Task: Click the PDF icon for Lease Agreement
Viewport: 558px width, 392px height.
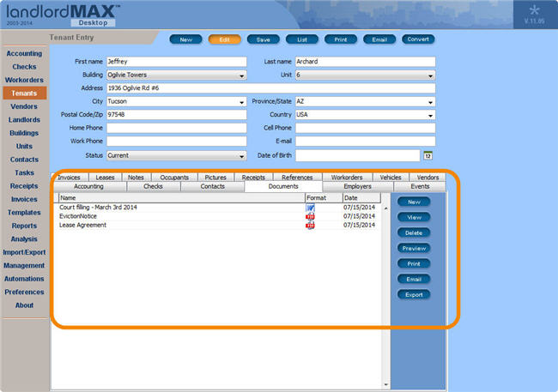Action: (x=310, y=225)
